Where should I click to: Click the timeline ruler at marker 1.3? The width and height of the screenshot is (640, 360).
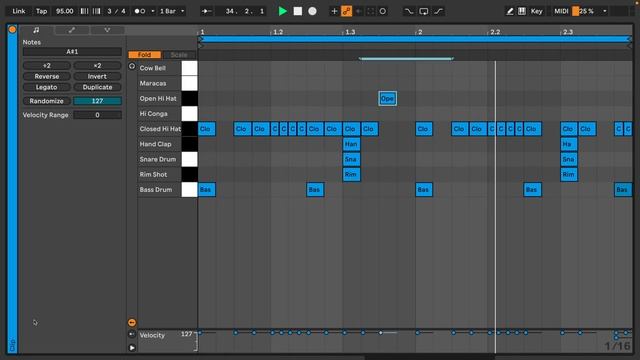(350, 32)
